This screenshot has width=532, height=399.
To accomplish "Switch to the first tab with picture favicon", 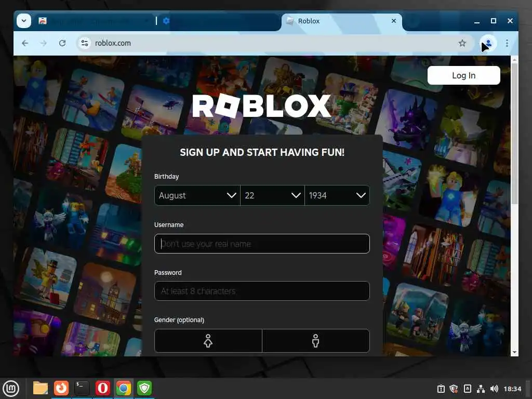I will 95,21.
